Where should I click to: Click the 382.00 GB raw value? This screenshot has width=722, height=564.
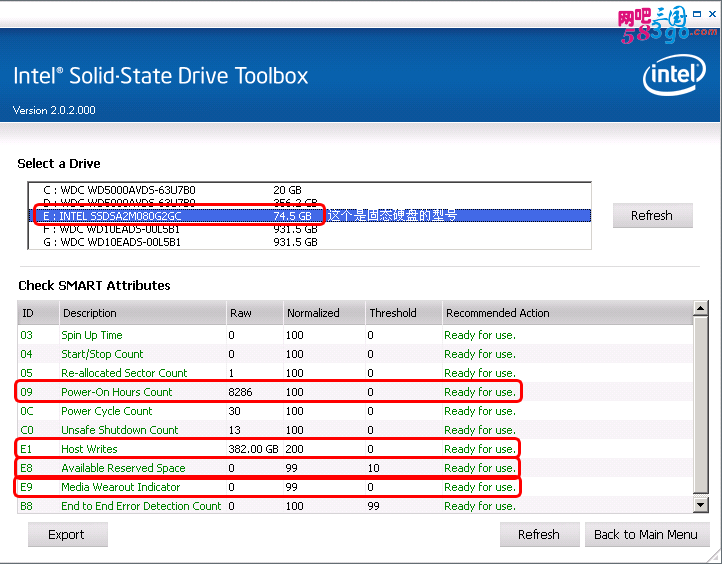[x=253, y=449]
